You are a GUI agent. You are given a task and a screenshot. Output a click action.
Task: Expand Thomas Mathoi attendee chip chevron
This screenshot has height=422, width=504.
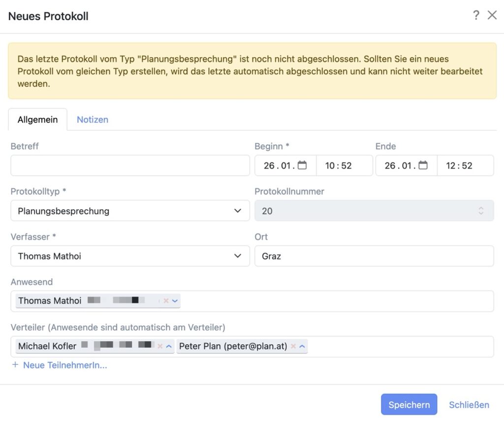point(175,301)
